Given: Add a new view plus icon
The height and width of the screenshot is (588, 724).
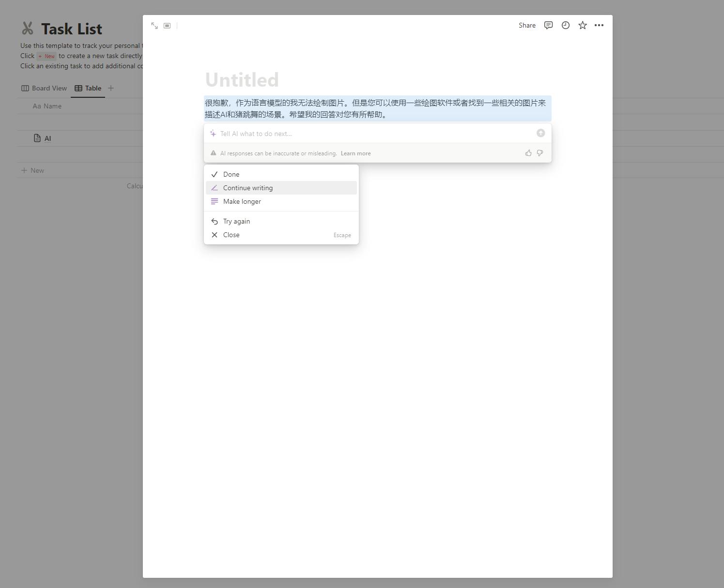Looking at the screenshot, I should click(111, 88).
